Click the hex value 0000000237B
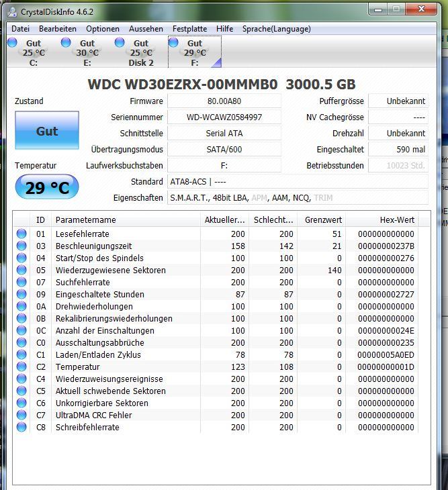 [x=386, y=246]
